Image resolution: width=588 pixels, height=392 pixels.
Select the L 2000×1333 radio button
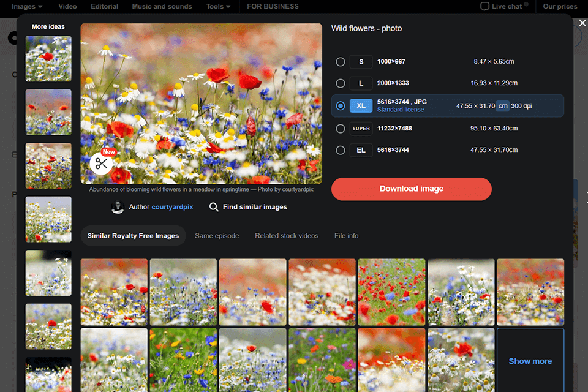click(341, 83)
